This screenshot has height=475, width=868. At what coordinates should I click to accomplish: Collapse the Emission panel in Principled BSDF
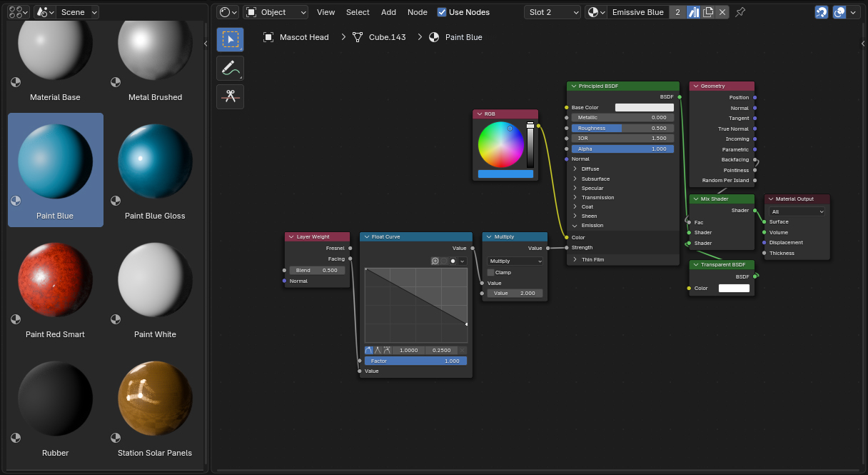tap(575, 225)
